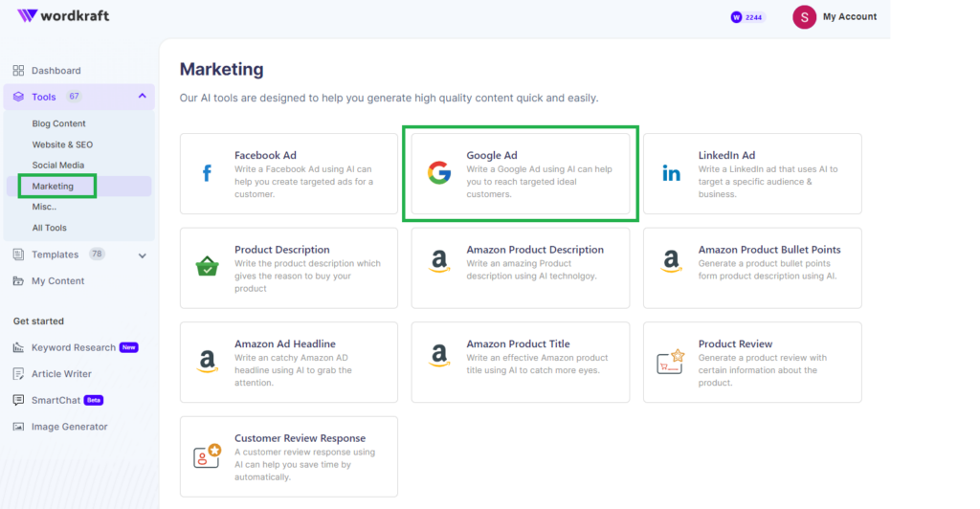The height and width of the screenshot is (509, 980).
Task: Select Blog Content in Tools submenu
Action: click(x=58, y=123)
